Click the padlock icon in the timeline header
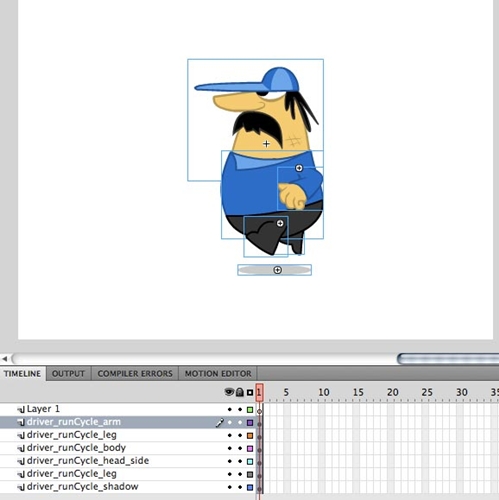Screen dimensions: 499x500 240,392
